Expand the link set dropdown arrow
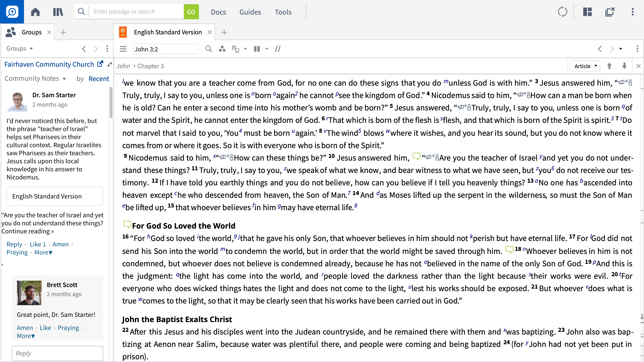Image resolution: width=644 pixels, height=362 pixels. pyautogui.click(x=245, y=49)
